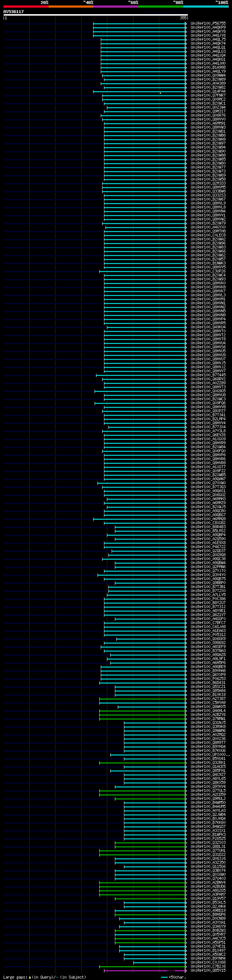232x980 pixels.
Task: Open hit UniRef100_B8HQP6
Action: (x=208, y=915)
